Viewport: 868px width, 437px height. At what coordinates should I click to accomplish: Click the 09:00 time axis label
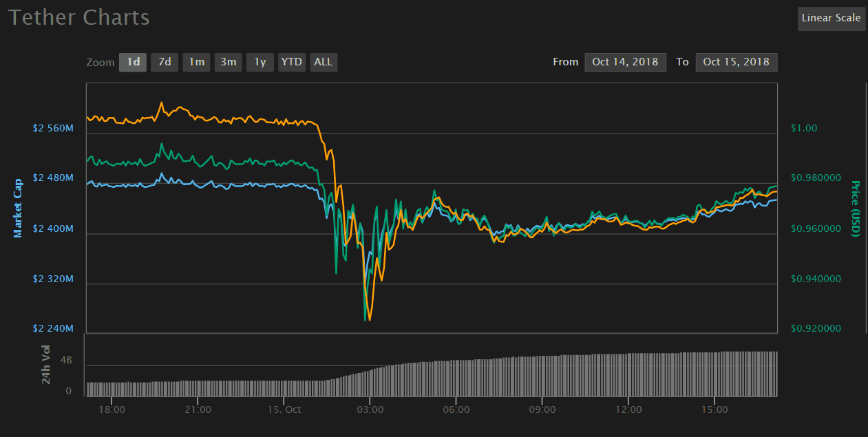point(542,409)
